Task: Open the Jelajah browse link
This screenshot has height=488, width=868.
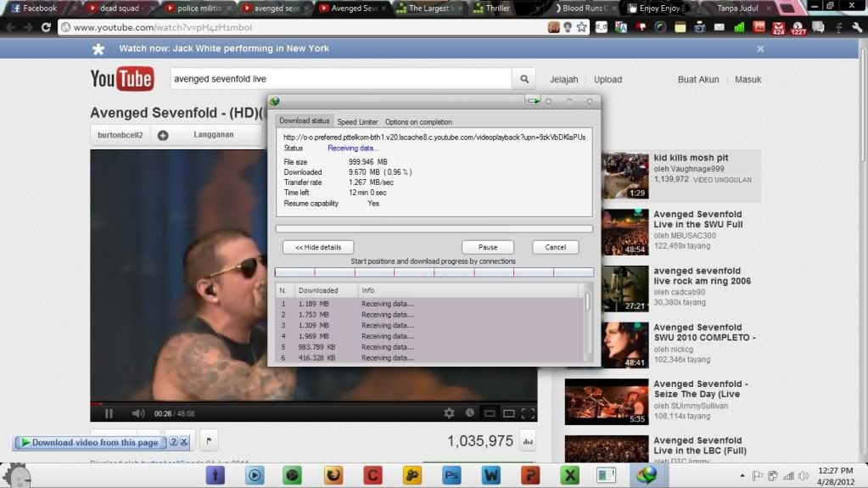Action: coord(563,79)
